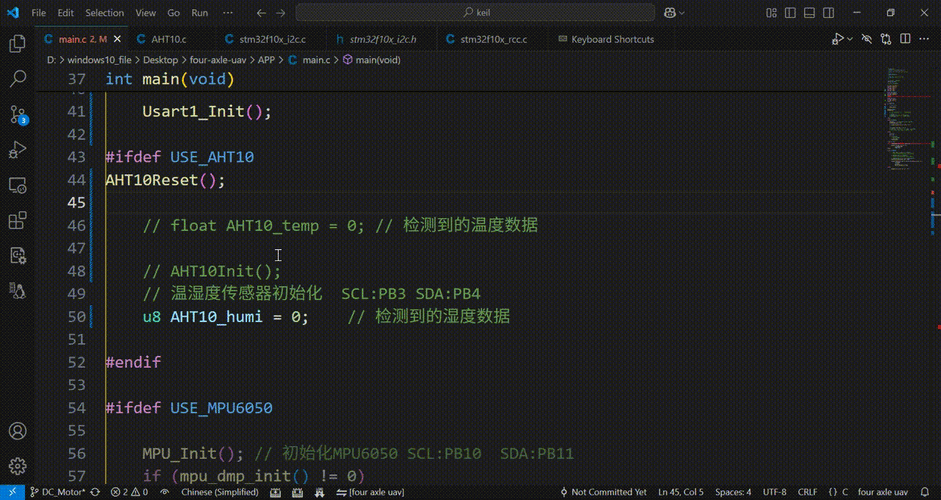The image size is (941, 500).
Task: Toggle the crossed-out eye blame icon
Action: [x=867, y=39]
